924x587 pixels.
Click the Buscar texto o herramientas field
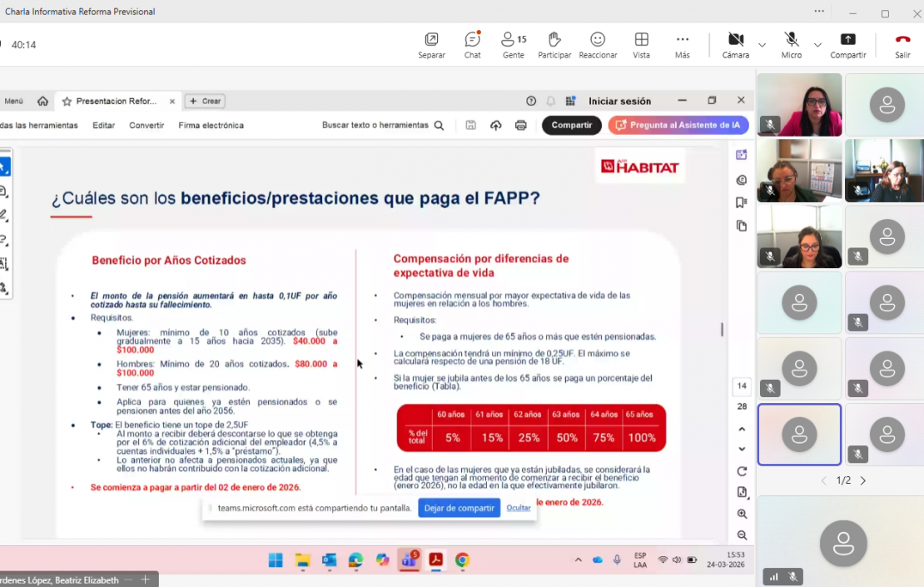tap(383, 126)
